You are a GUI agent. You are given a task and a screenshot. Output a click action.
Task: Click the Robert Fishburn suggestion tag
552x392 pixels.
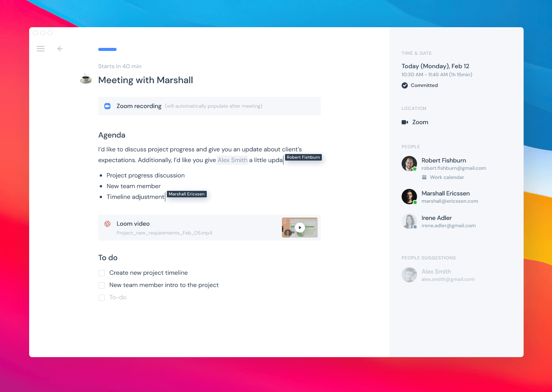click(303, 157)
